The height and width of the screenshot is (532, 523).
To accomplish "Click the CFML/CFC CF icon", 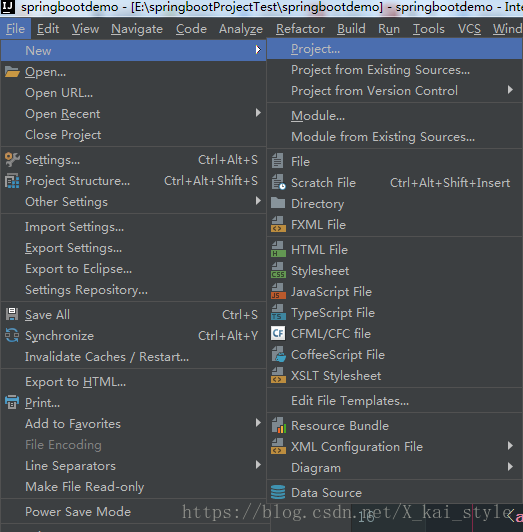I will click(x=278, y=333).
